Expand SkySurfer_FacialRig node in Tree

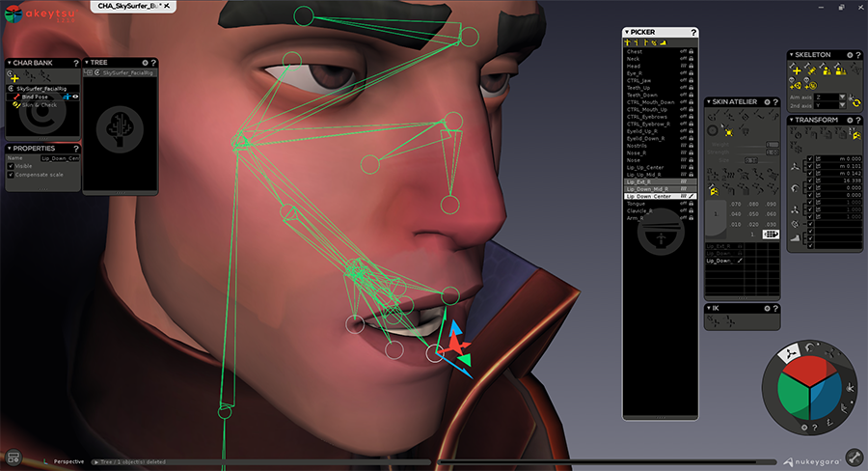tap(88, 72)
